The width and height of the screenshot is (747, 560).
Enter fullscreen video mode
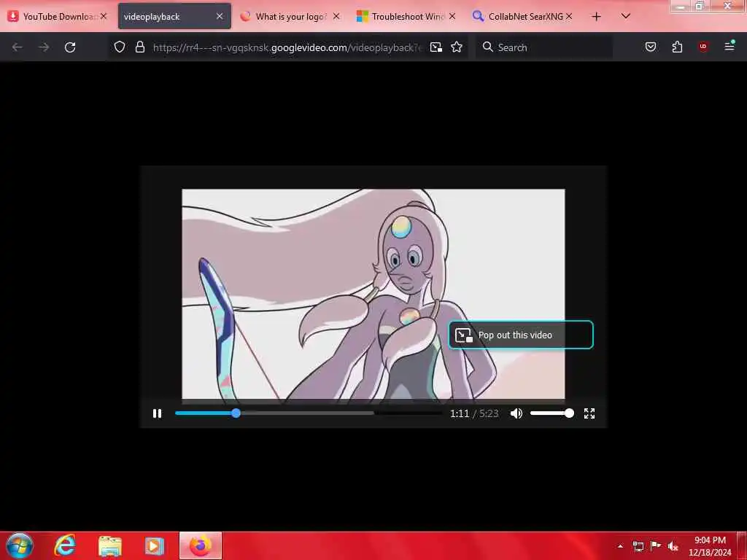click(x=589, y=413)
